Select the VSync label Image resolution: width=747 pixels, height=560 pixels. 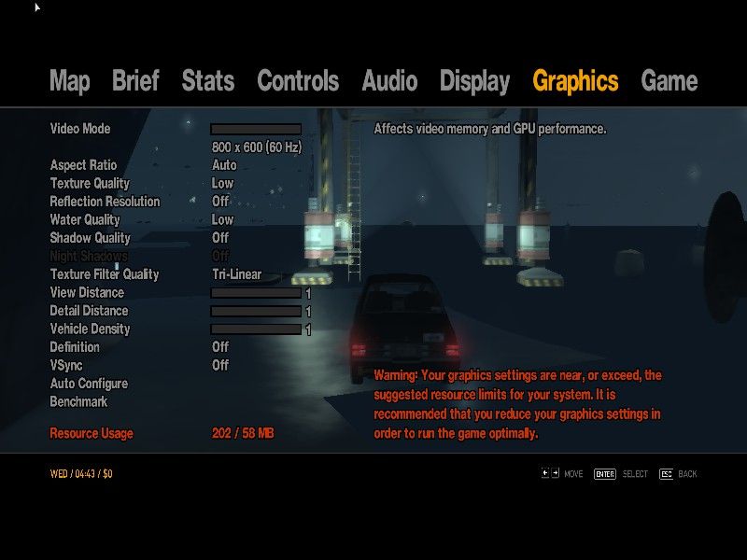coord(66,366)
